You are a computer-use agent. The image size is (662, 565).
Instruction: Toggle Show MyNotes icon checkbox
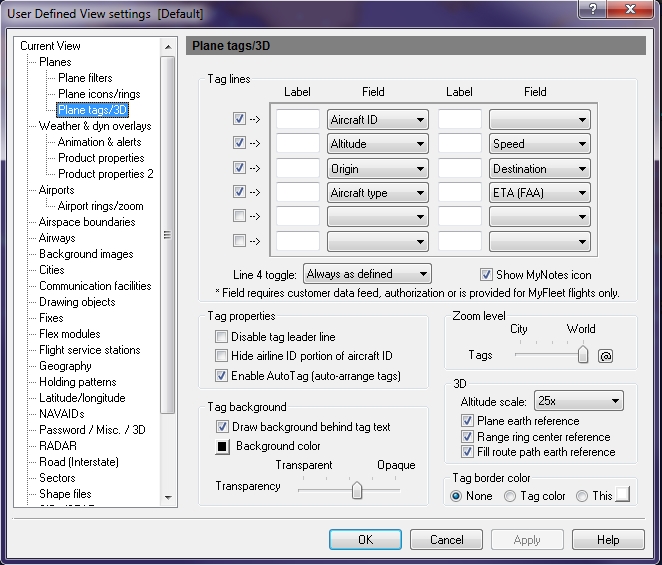(487, 274)
